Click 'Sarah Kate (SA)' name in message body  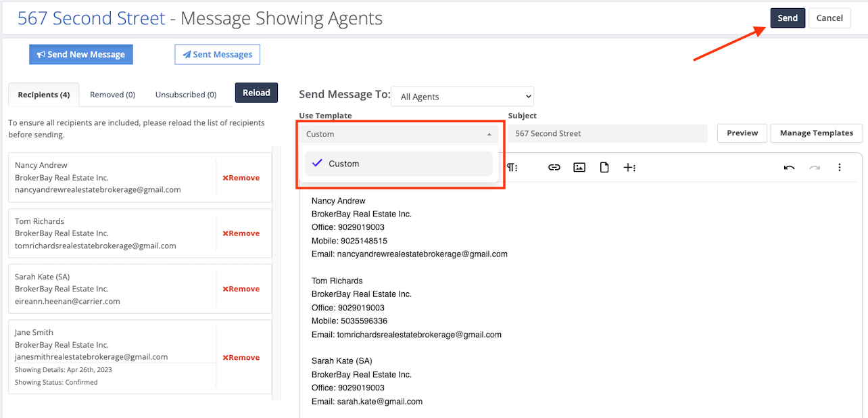[x=342, y=361]
